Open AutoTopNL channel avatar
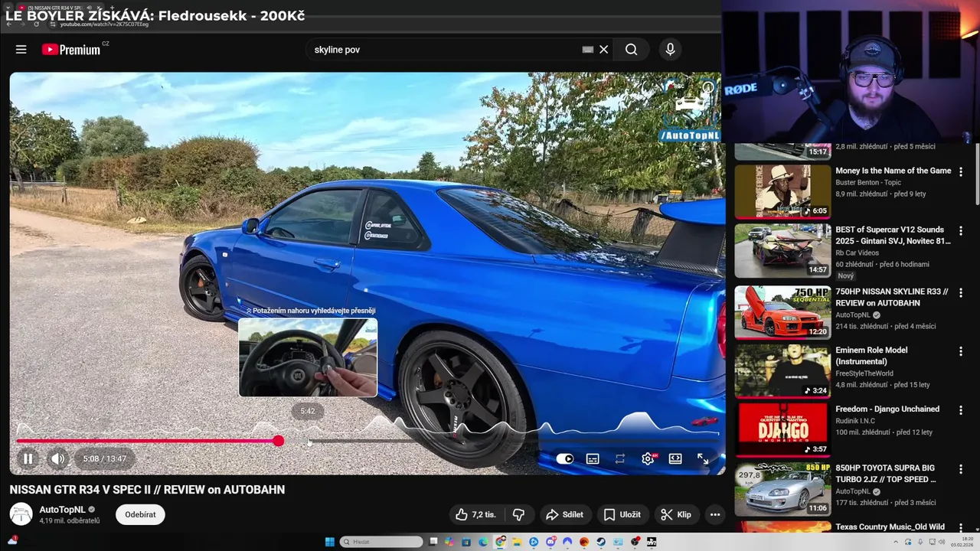 pyautogui.click(x=21, y=514)
